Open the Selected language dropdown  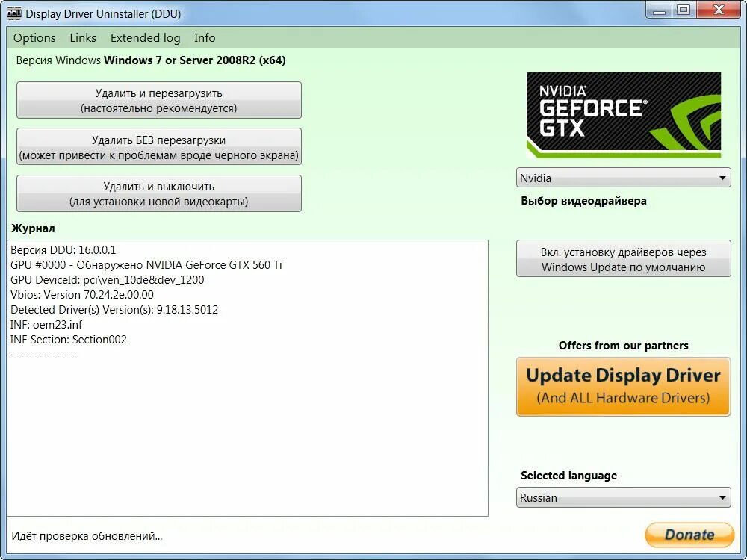(x=624, y=497)
